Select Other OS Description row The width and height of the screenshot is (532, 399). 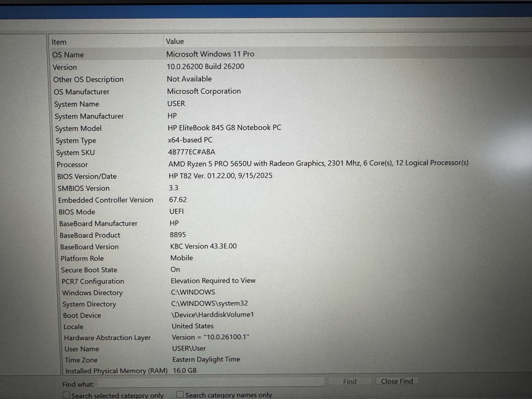[88, 79]
